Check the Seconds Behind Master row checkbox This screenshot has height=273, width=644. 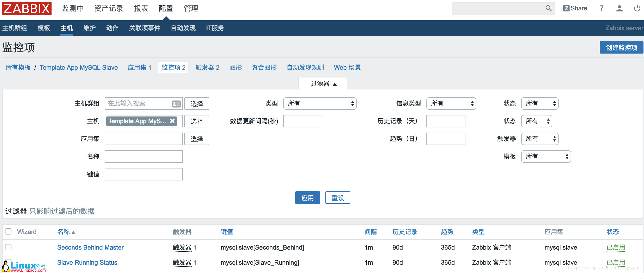point(8,247)
